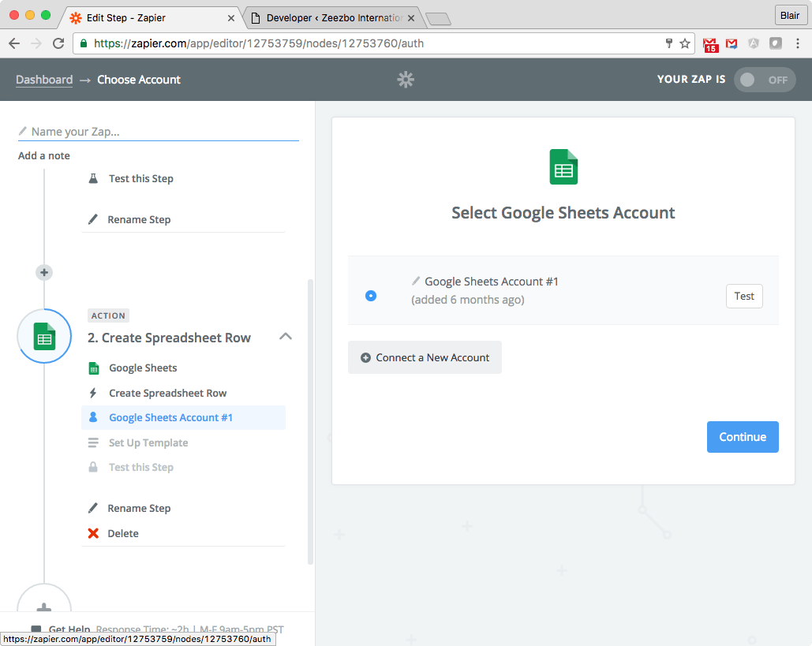Screen dimensions: 812x646
Task: Click Connect a New Account
Action: [425, 357]
